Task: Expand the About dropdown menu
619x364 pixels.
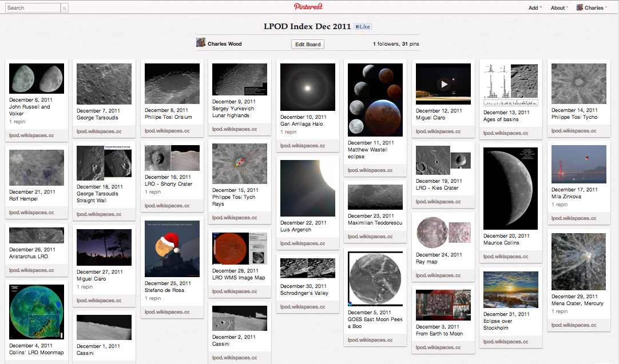Action: tap(559, 8)
